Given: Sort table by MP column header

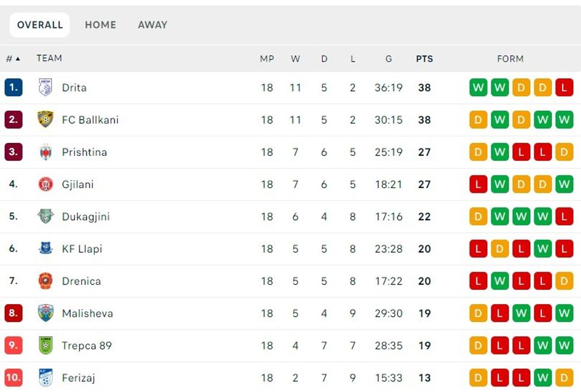Looking at the screenshot, I should coord(267,59).
